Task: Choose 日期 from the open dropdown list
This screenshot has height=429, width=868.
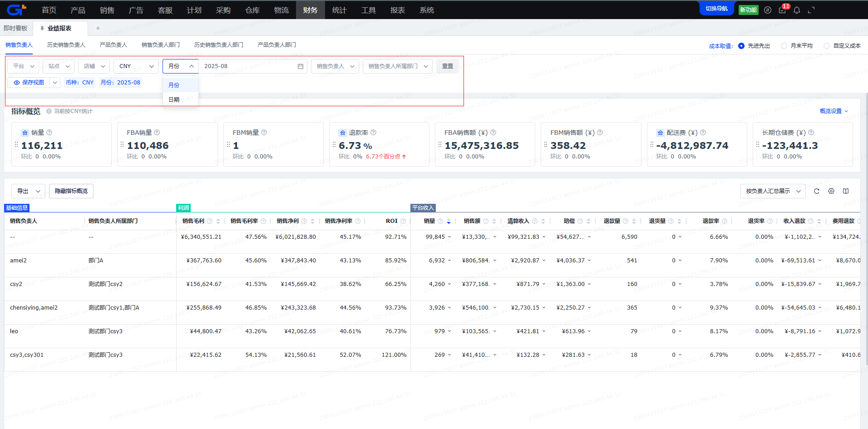Action: tap(174, 99)
